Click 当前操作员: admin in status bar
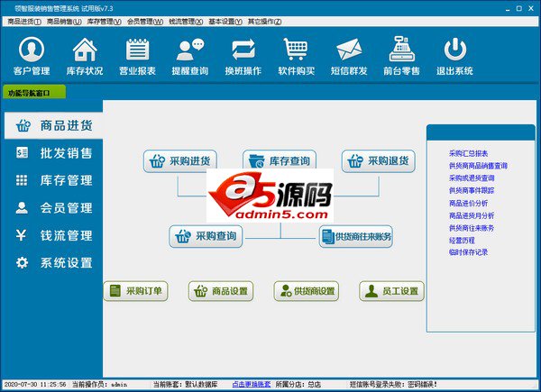 (x=100, y=384)
